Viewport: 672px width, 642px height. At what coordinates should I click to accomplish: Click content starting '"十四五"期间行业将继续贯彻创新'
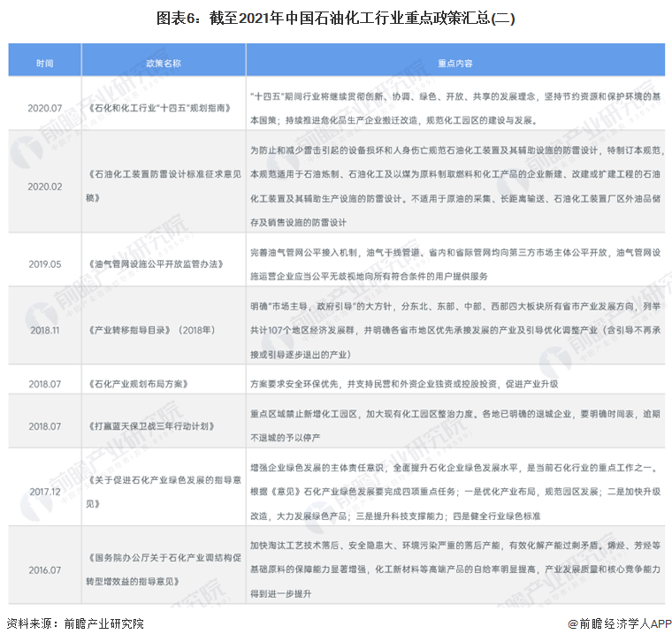click(455, 109)
